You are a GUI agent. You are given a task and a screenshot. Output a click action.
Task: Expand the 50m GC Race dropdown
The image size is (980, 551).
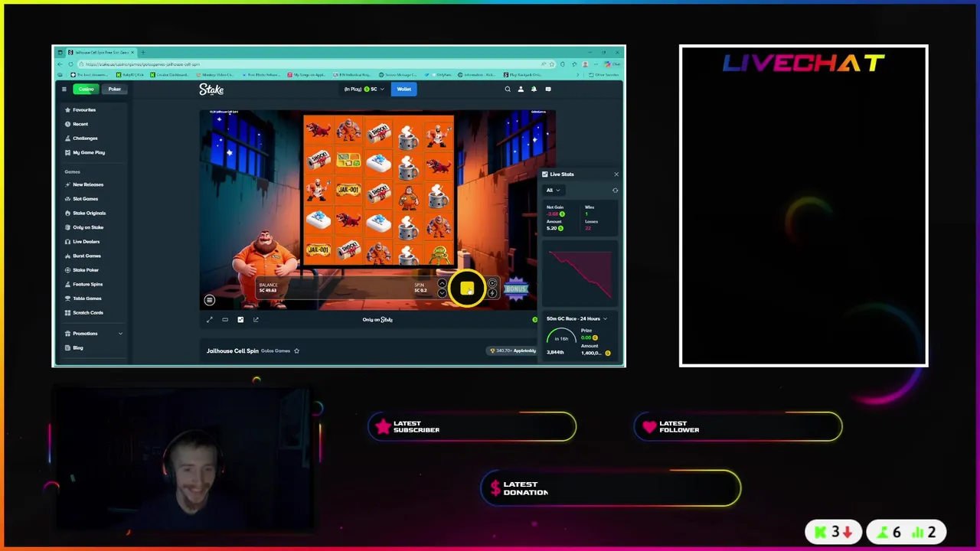pyautogui.click(x=577, y=319)
